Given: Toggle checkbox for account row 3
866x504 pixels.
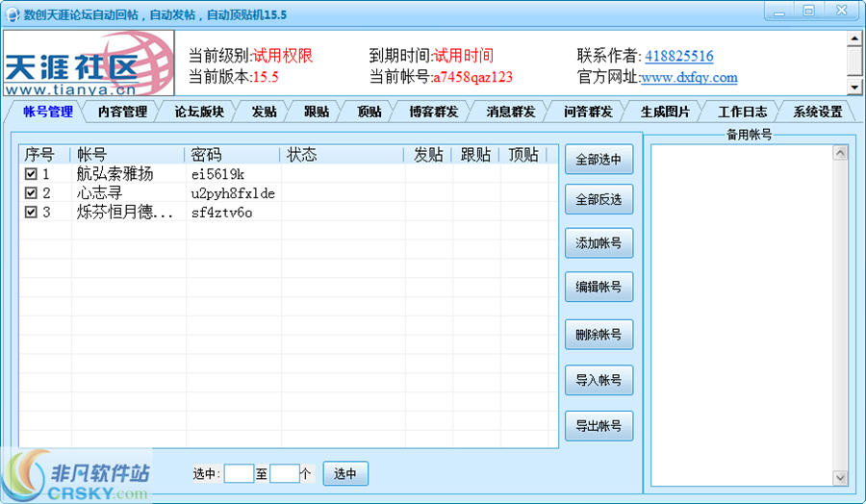Looking at the screenshot, I should point(31,212).
